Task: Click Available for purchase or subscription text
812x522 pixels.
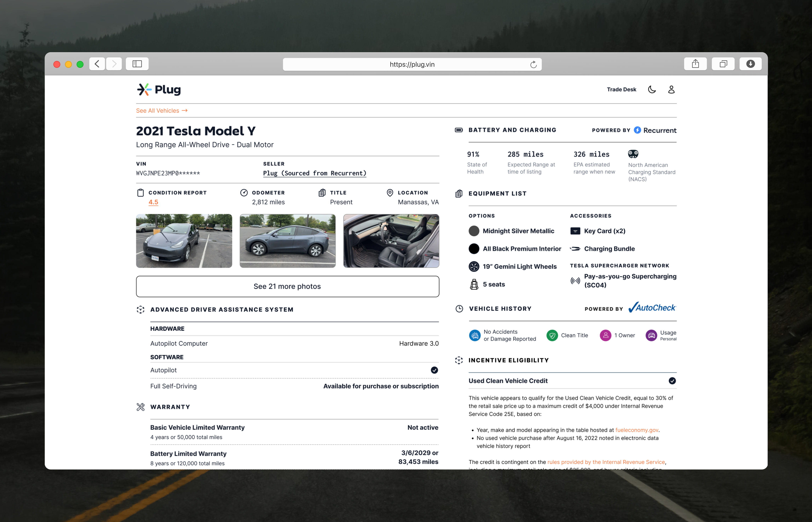Action: pyautogui.click(x=381, y=386)
